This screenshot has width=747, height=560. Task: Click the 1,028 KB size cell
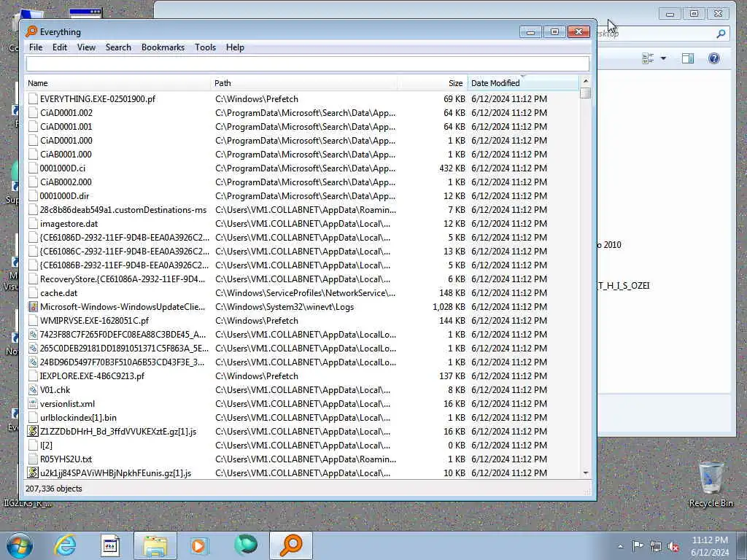click(449, 307)
